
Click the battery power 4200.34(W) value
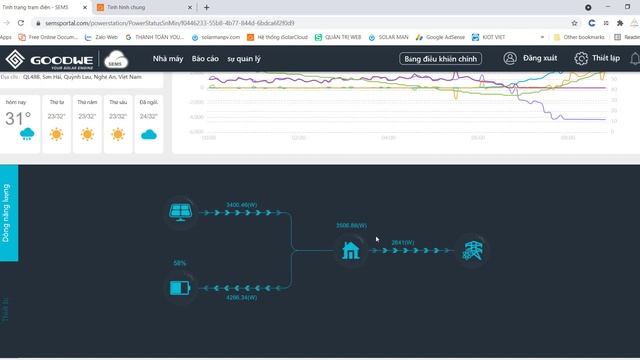(x=242, y=298)
